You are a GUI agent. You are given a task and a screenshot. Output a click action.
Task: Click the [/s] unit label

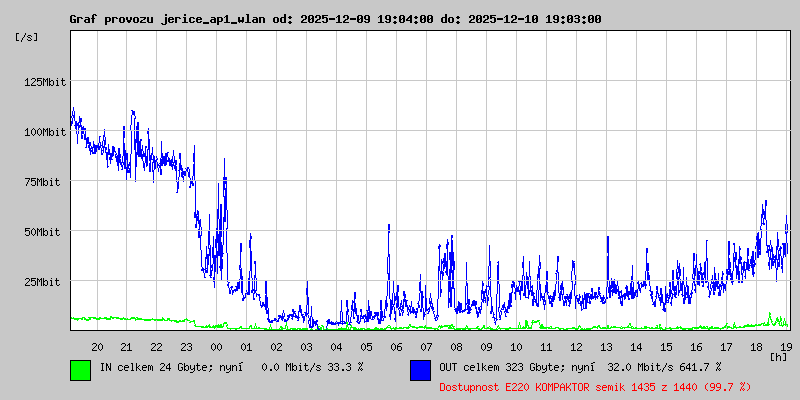[x=27, y=37]
